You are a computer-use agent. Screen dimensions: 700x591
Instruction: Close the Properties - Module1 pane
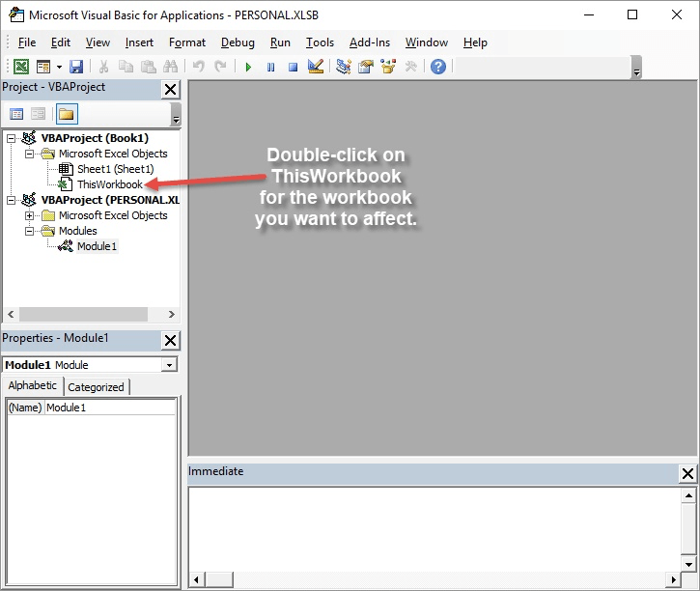coord(170,341)
